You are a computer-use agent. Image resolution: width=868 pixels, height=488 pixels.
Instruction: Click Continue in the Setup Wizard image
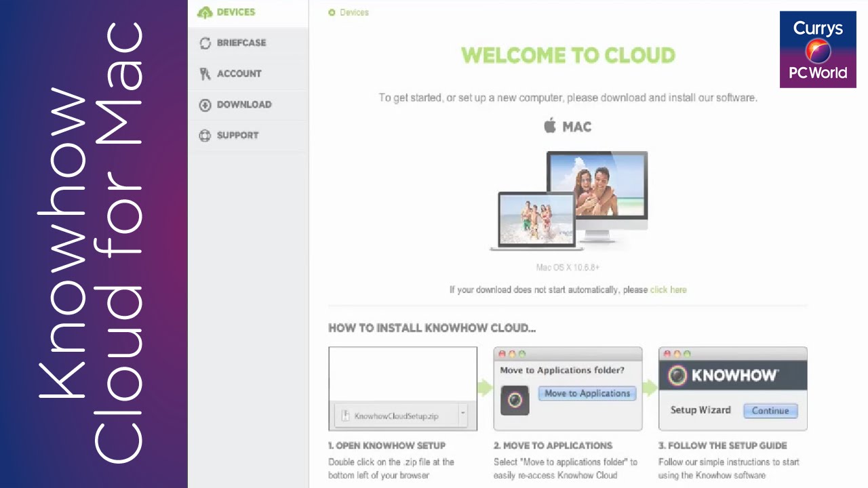coord(770,410)
